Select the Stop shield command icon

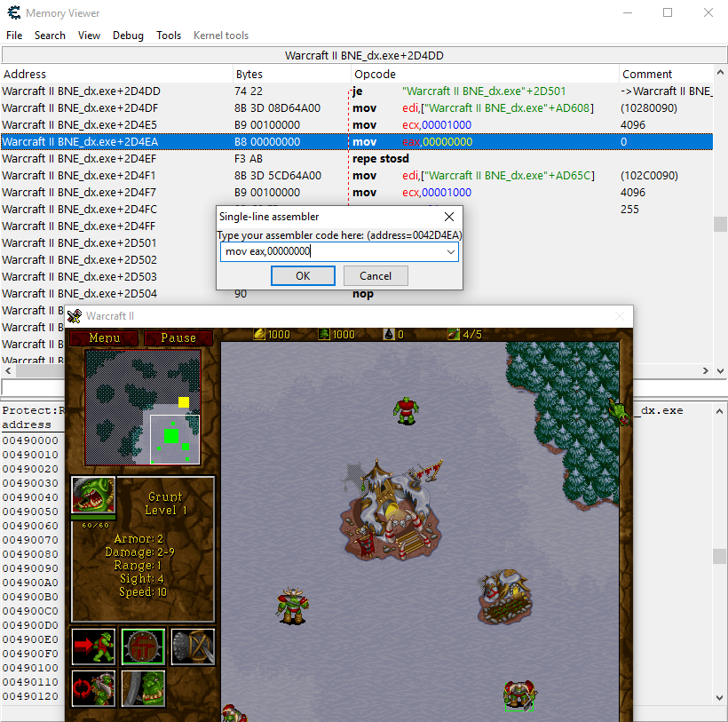(x=143, y=647)
